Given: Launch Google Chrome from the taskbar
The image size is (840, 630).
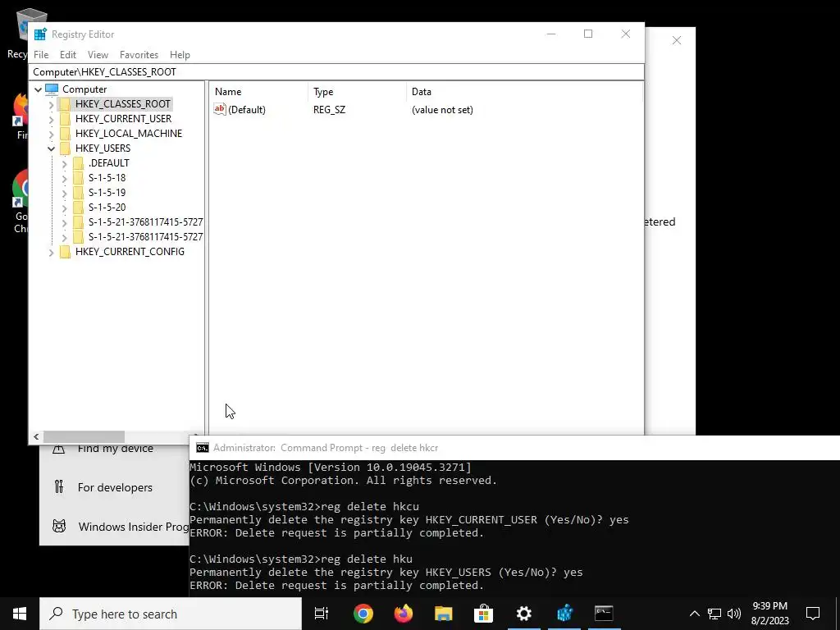Looking at the screenshot, I should point(363,614).
